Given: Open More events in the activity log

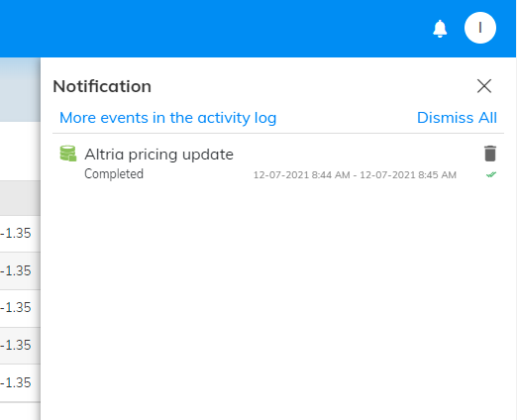Looking at the screenshot, I should (x=167, y=118).
